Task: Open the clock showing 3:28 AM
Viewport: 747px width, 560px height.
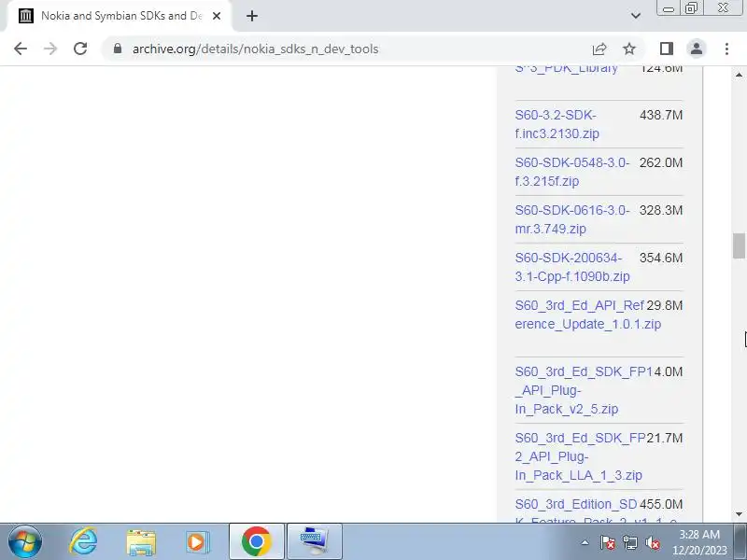Action: [x=699, y=542]
